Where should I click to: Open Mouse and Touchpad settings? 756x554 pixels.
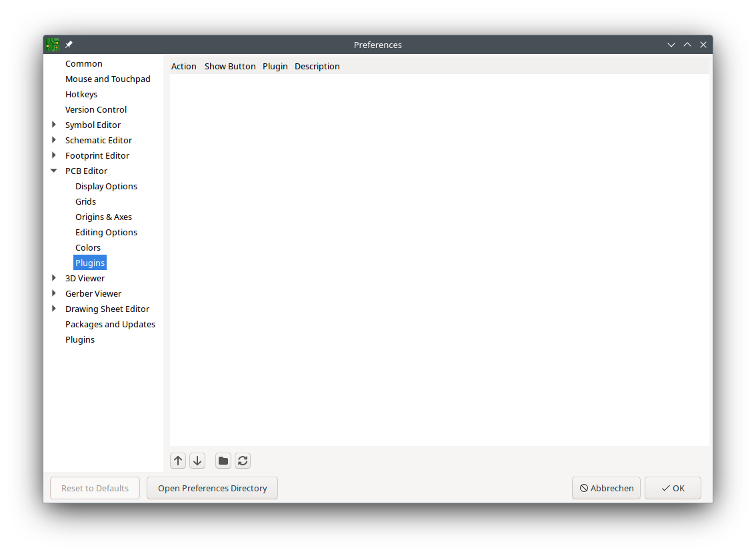coord(108,79)
